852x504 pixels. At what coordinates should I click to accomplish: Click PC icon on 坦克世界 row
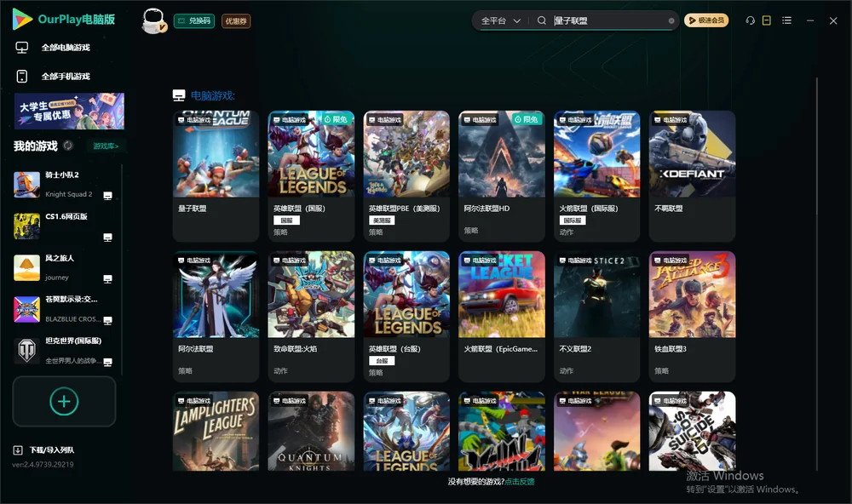[x=107, y=363]
